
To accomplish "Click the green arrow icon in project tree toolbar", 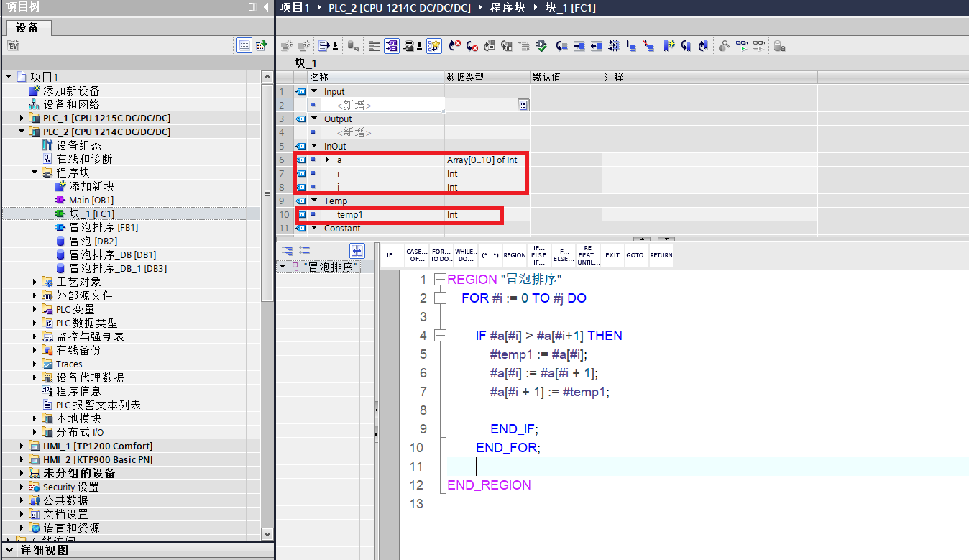I will coord(261,45).
